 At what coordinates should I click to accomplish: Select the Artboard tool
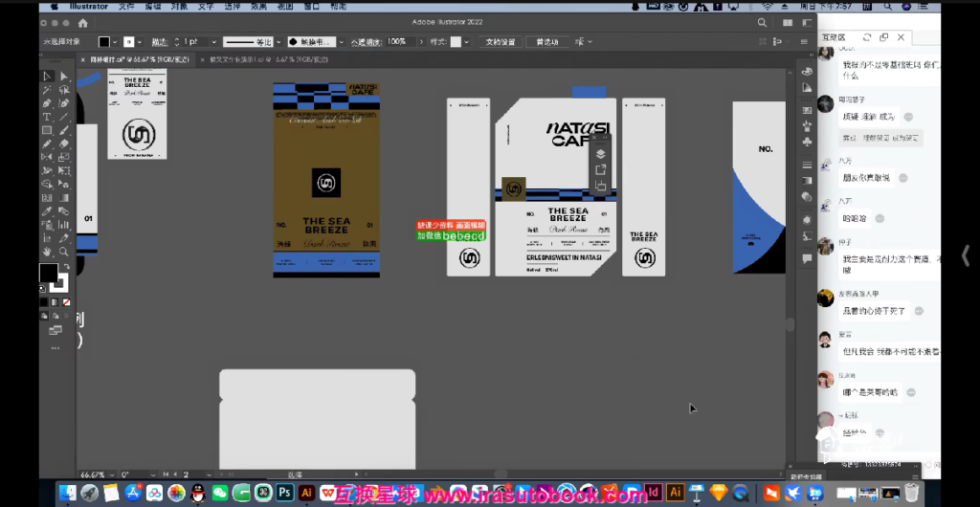(x=47, y=238)
